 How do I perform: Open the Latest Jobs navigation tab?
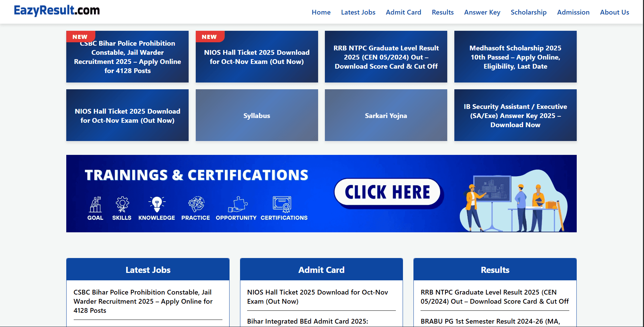[358, 12]
